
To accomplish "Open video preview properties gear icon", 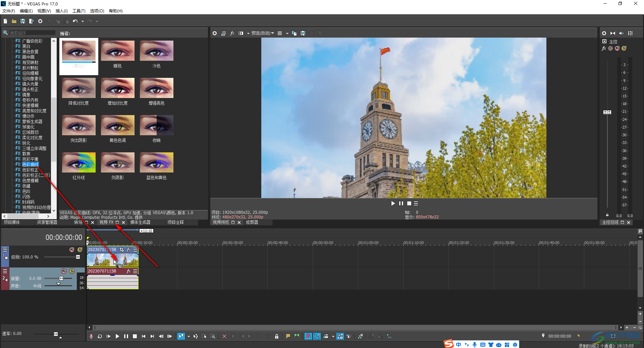I will (215, 33).
